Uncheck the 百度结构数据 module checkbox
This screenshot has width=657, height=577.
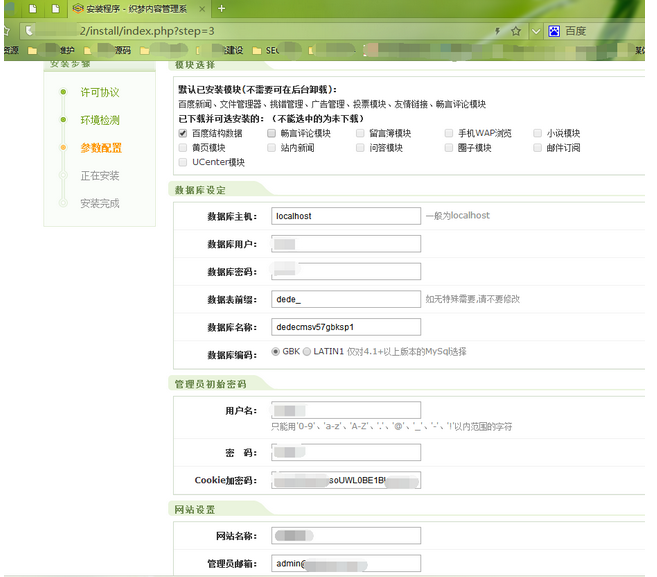(183, 133)
